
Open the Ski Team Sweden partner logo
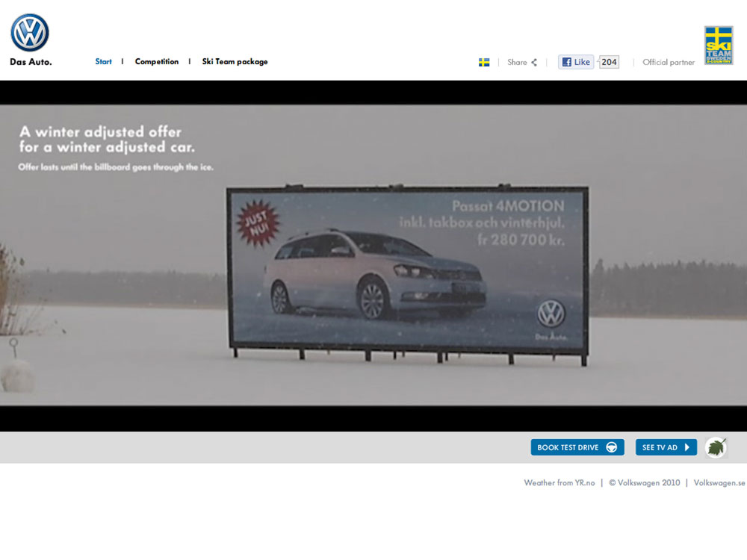(719, 46)
